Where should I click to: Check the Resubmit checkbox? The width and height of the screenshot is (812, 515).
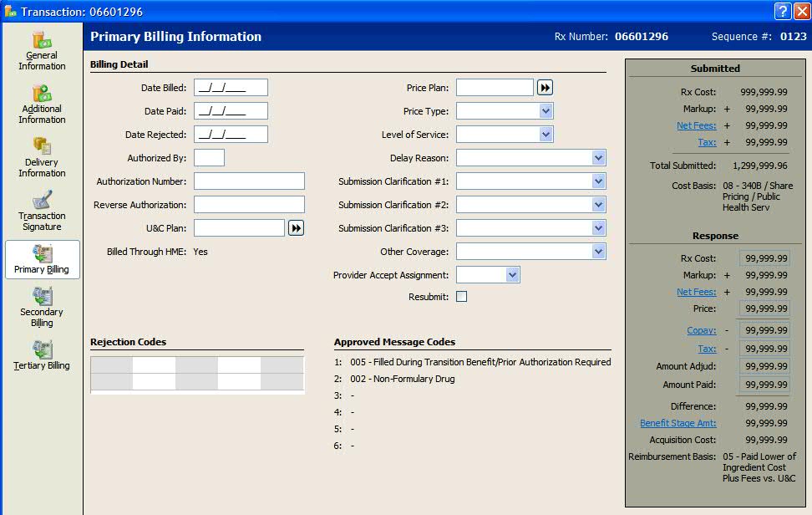click(461, 296)
